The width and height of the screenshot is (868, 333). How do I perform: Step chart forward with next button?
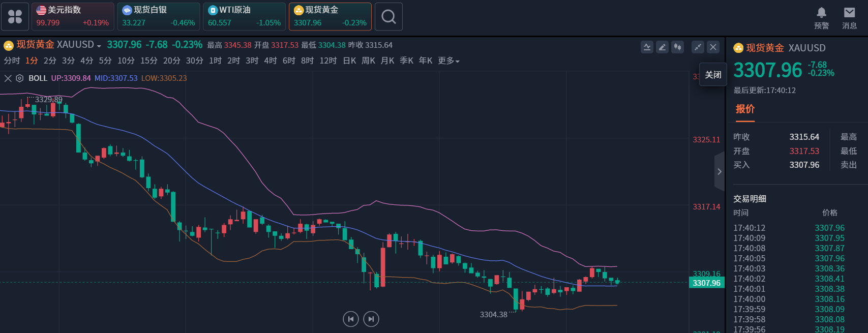coord(371,319)
